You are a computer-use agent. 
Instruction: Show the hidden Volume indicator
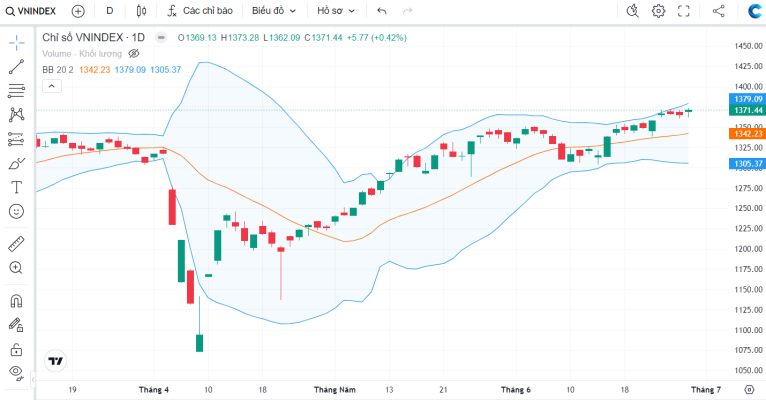(134, 54)
